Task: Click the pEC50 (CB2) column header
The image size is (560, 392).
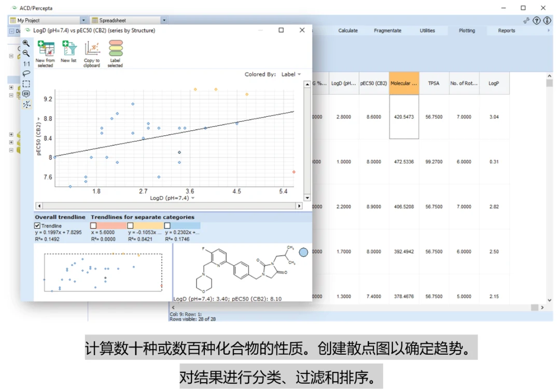Action: click(x=373, y=83)
